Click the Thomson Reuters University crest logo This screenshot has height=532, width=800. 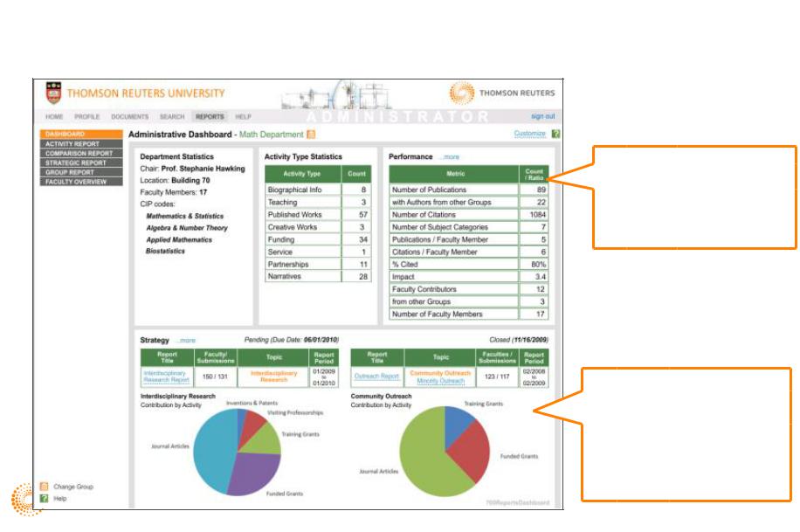(53, 93)
